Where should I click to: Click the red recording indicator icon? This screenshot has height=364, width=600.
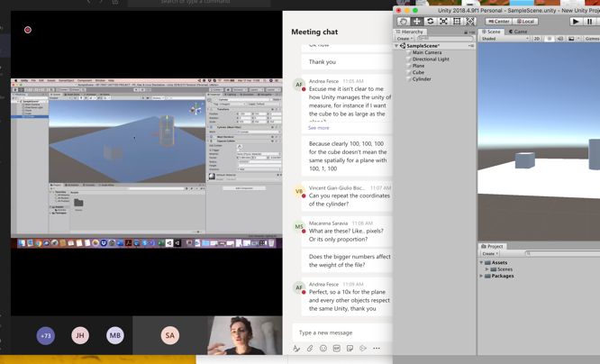tap(28, 30)
